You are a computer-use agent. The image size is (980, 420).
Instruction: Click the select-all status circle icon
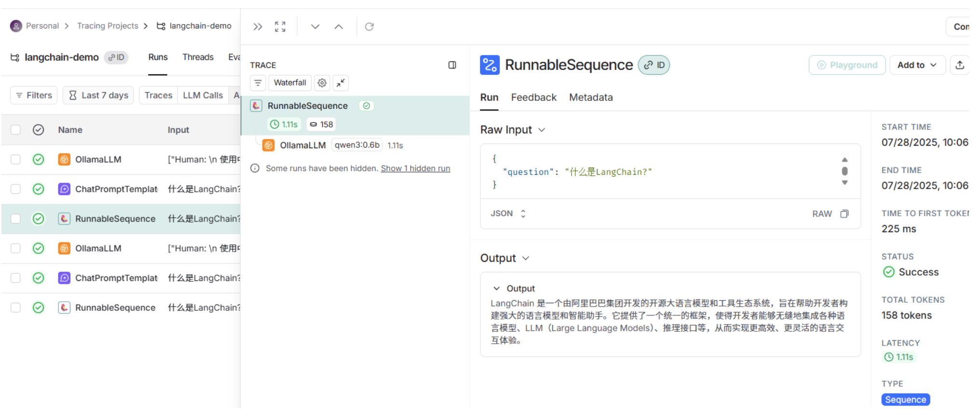39,130
